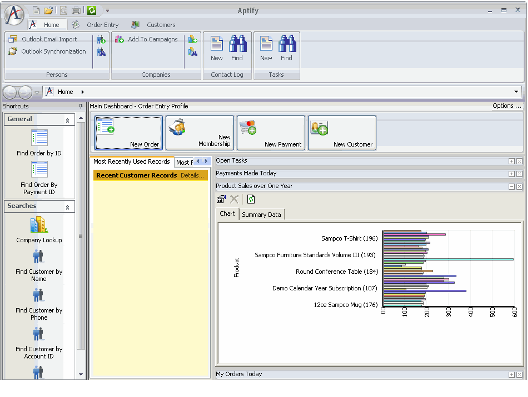The height and width of the screenshot is (397, 528).
Task: Click upper small company icon in Companies group
Action: tap(193, 39)
